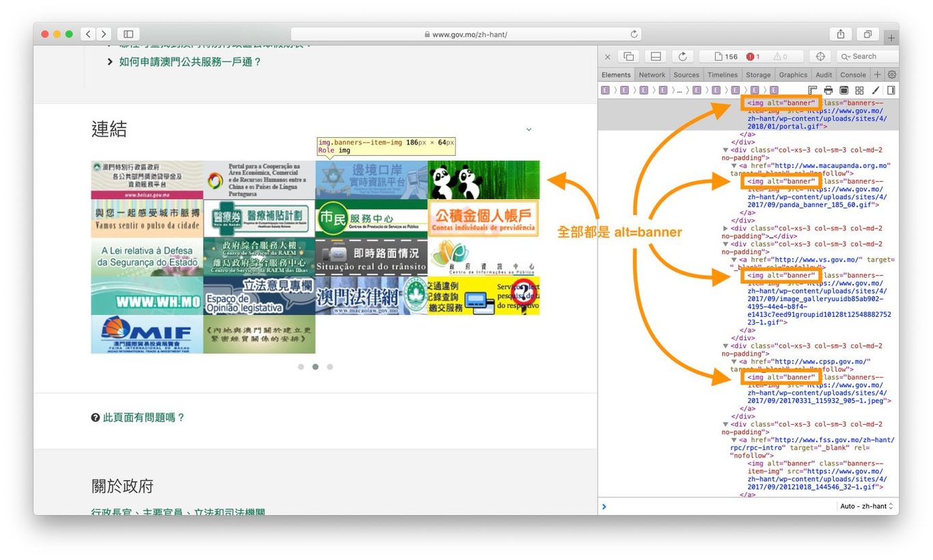The height and width of the screenshot is (560, 933).
Task: Collapse the anchor node for www.fss.gov.mo
Action: pos(733,440)
